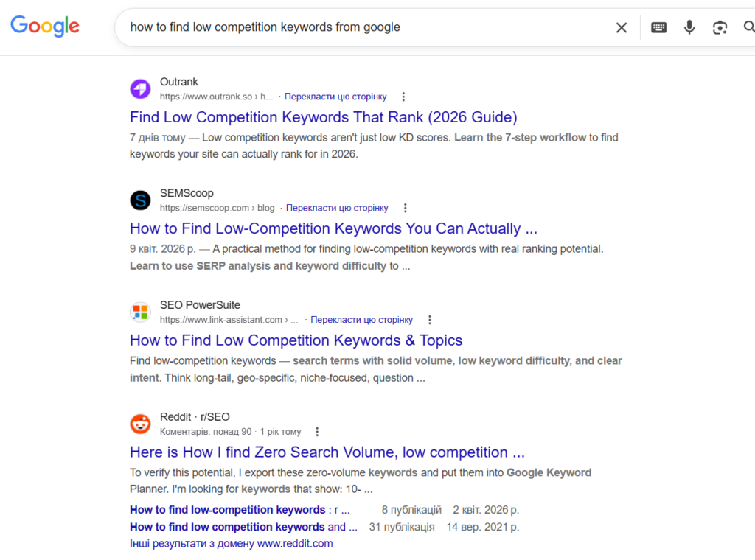This screenshot has width=755, height=560.
Task: Click '8 публікацій' post count text
Action: click(x=411, y=509)
